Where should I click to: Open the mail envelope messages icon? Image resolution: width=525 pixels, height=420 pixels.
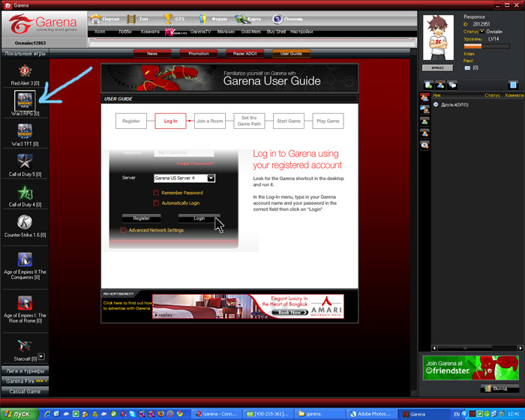coord(467,68)
